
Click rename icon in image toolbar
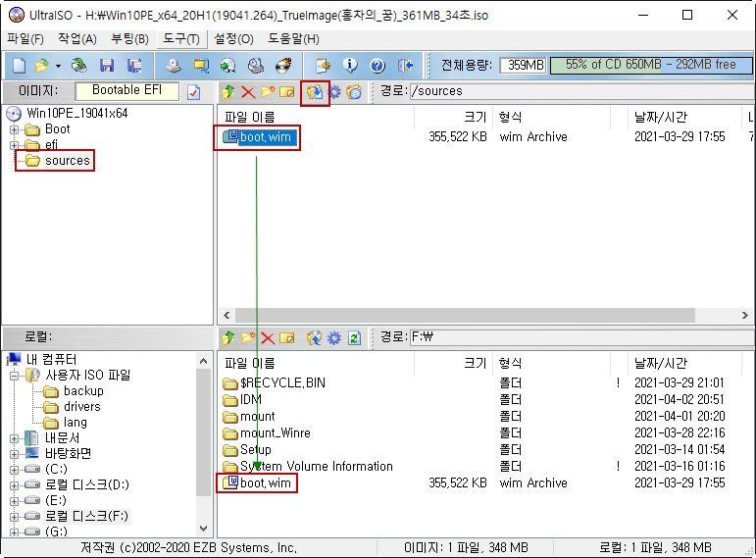click(x=287, y=91)
